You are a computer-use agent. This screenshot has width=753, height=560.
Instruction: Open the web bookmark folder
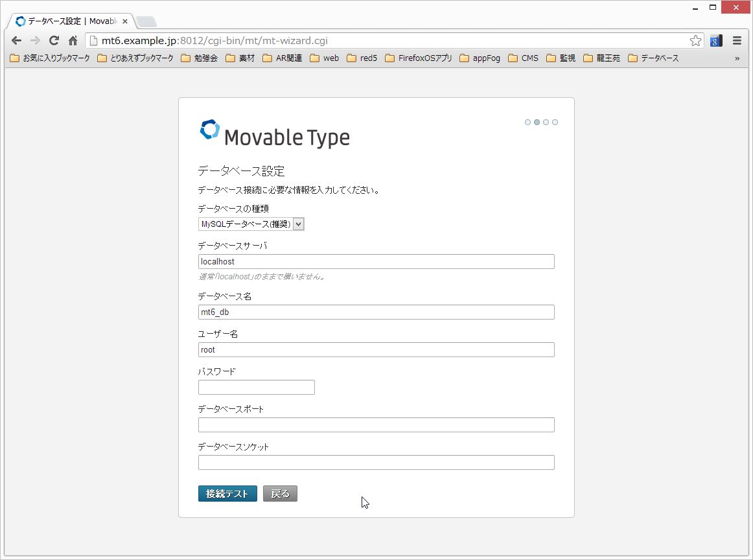pyautogui.click(x=325, y=58)
